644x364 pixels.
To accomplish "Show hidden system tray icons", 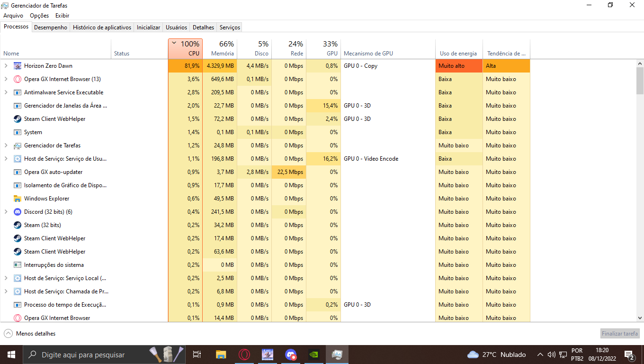I will (x=540, y=355).
